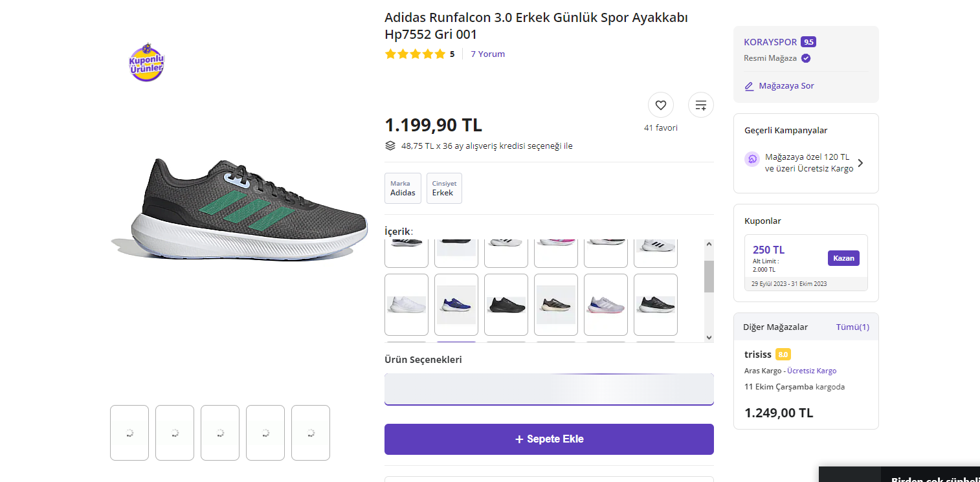Click the campaign icon beside free shipping offer

(752, 159)
